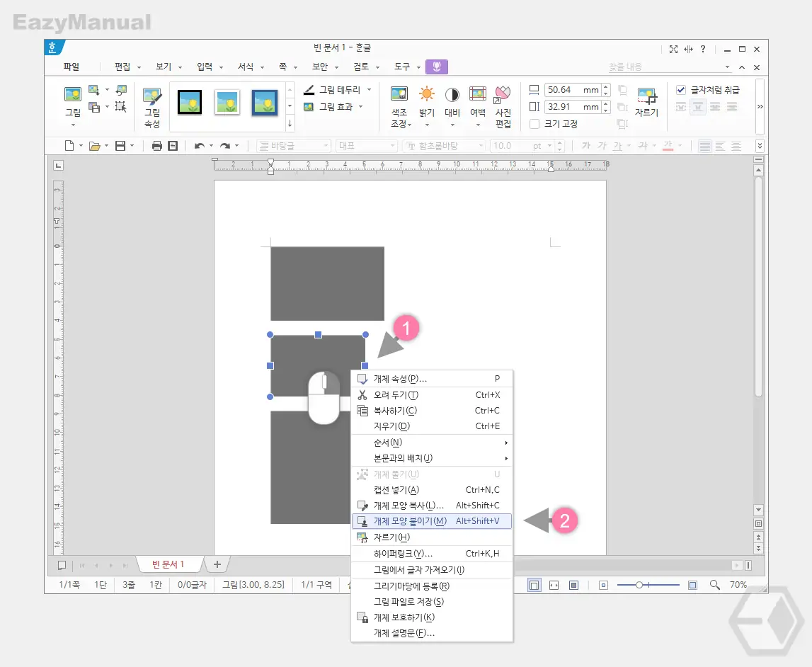The image size is (812, 667).
Task: Click the 그림 테두리 border pen icon
Action: [309, 90]
